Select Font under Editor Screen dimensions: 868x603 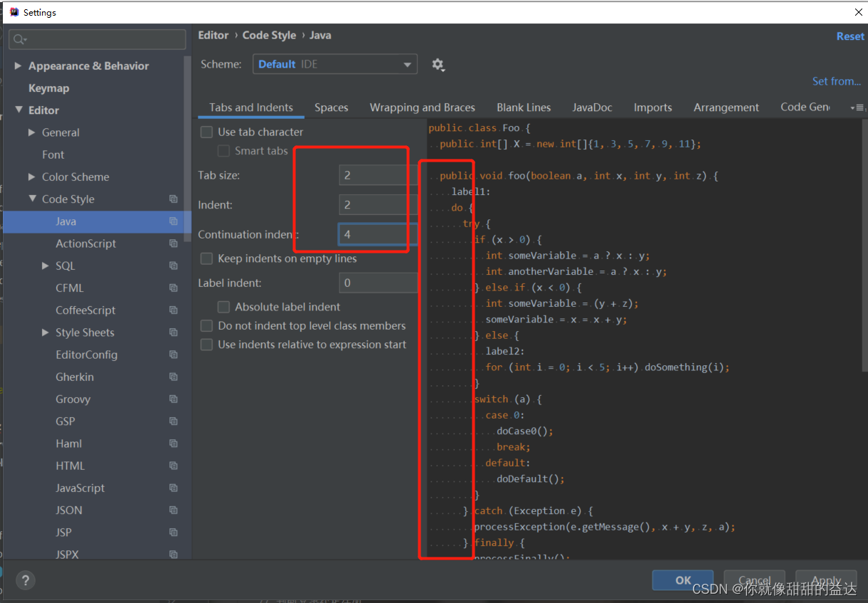coord(53,154)
